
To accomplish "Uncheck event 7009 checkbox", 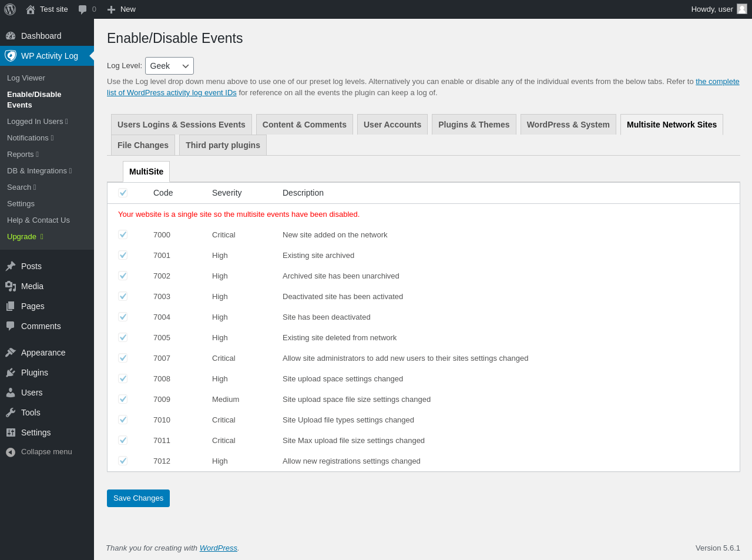I will point(123,399).
